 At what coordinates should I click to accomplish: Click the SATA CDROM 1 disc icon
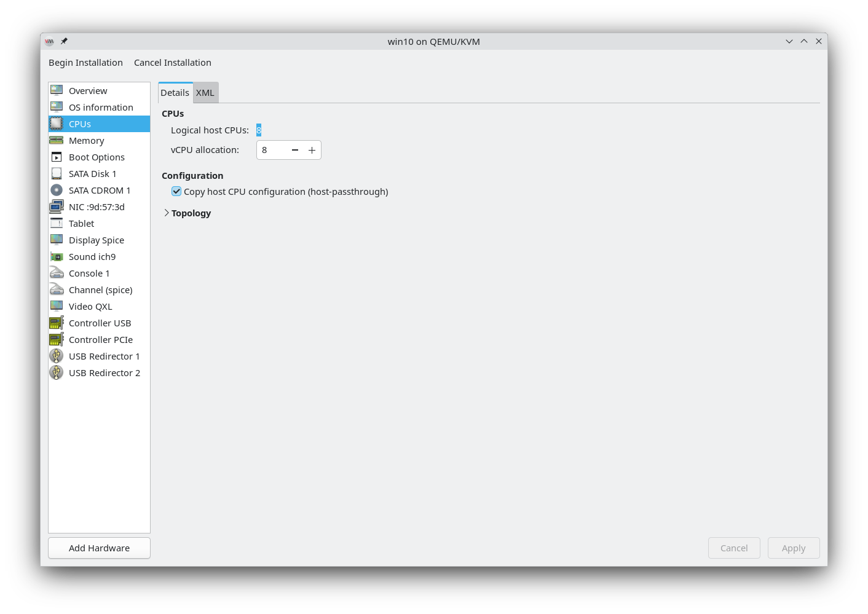(x=57, y=191)
